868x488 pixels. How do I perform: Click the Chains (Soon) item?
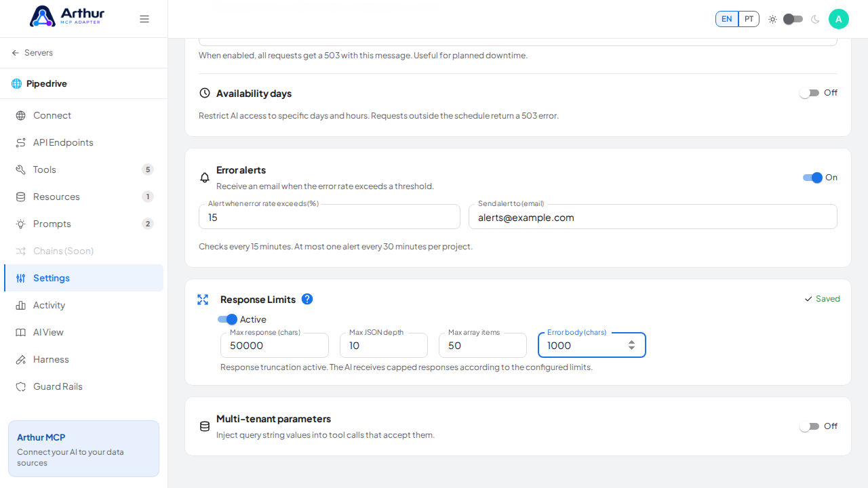83,251
